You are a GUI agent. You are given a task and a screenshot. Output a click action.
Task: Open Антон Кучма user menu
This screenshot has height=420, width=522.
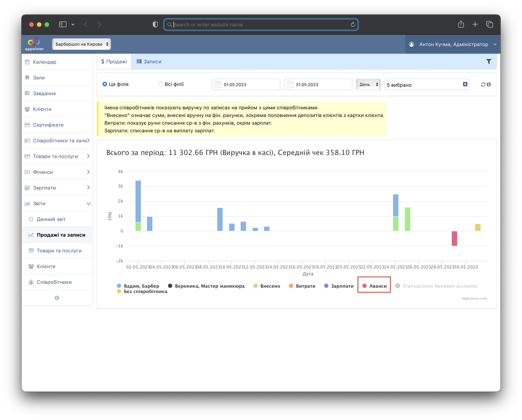(453, 44)
